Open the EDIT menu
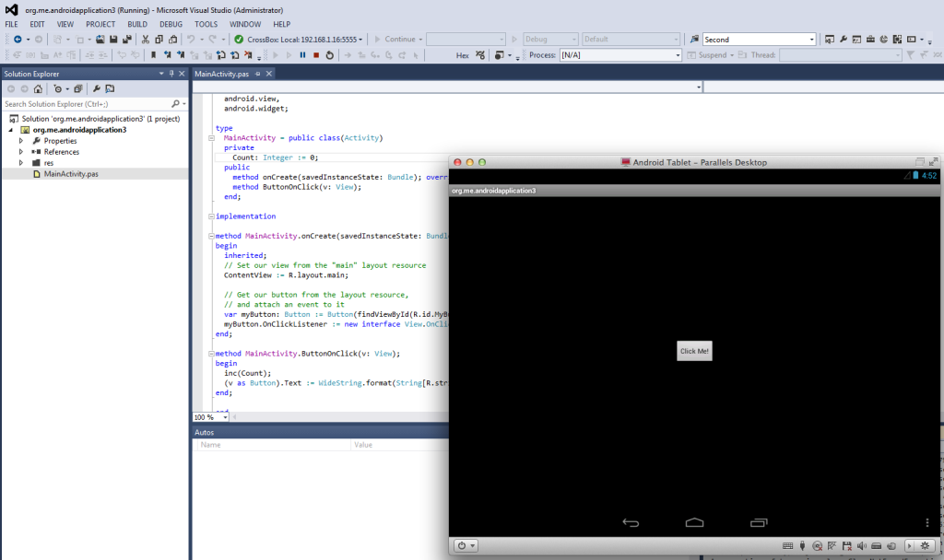The height and width of the screenshot is (560, 944). click(x=37, y=24)
